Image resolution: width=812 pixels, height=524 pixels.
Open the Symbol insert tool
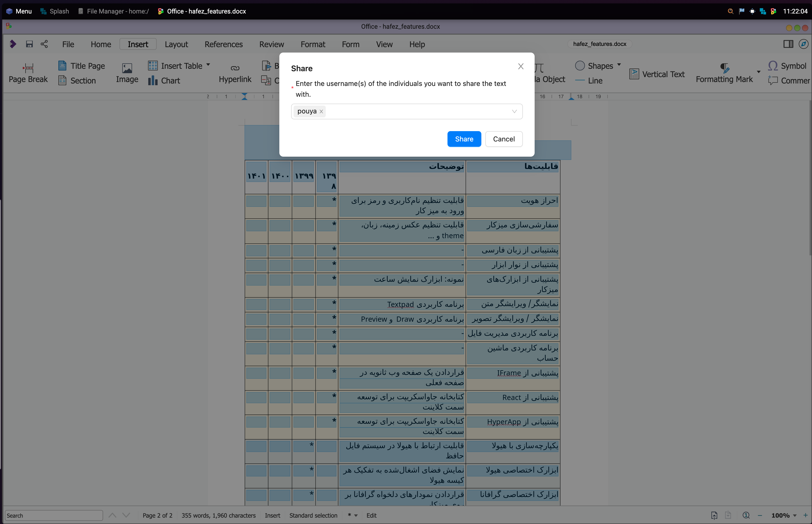click(787, 66)
